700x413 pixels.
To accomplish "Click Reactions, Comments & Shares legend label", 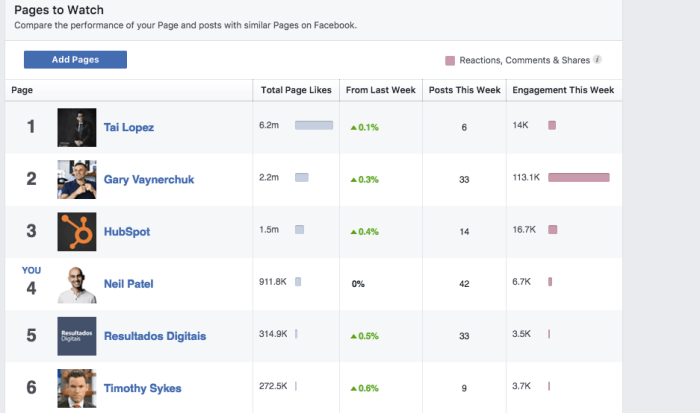I will click(x=525, y=60).
